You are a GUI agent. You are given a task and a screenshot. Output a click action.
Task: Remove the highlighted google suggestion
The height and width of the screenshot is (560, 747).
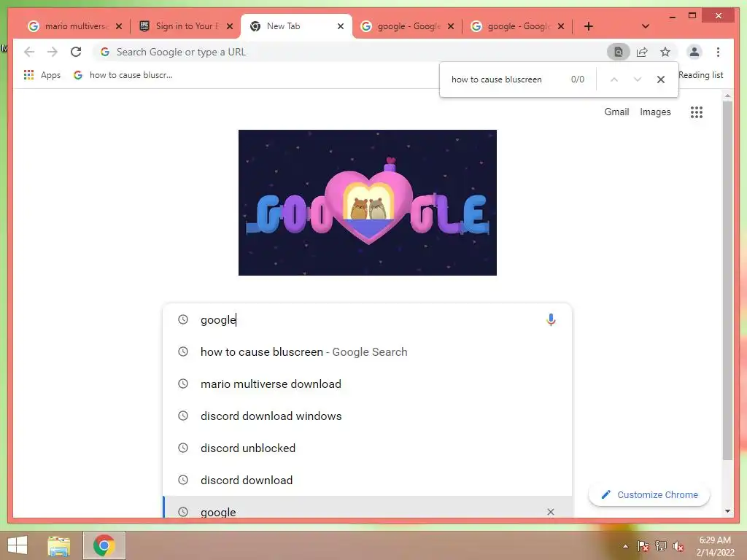(x=550, y=512)
